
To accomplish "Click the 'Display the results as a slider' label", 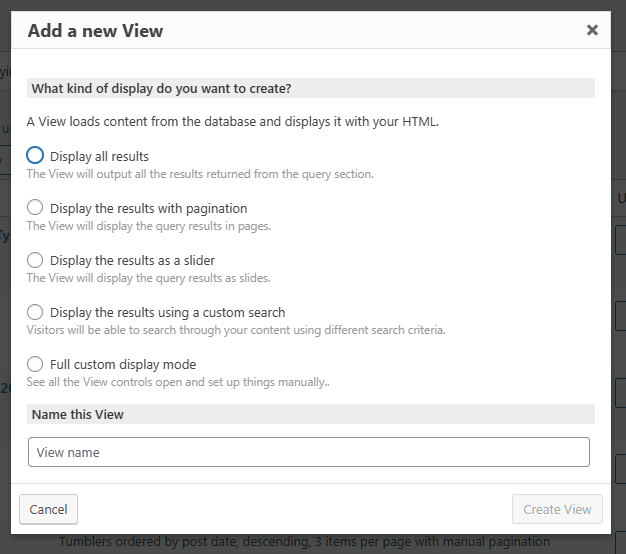I will click(x=132, y=260).
